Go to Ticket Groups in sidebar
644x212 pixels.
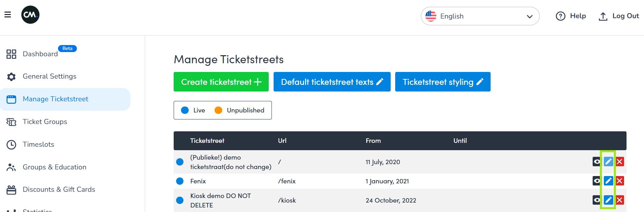(45, 122)
